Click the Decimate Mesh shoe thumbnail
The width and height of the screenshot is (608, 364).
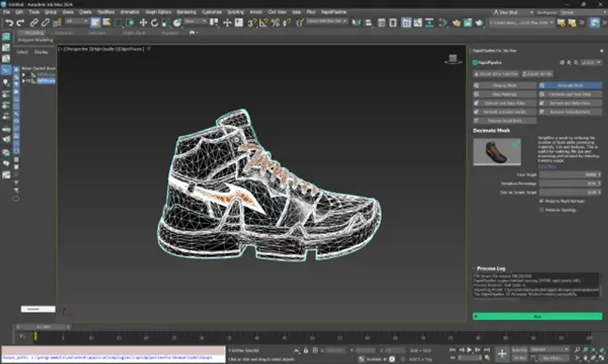pyautogui.click(x=497, y=152)
